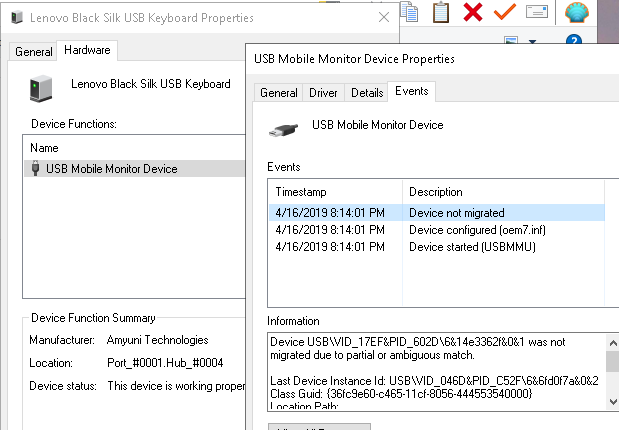Image resolution: width=619 pixels, height=430 pixels.
Task: Click the USB plug icon in Device Functions list
Action: point(36,168)
